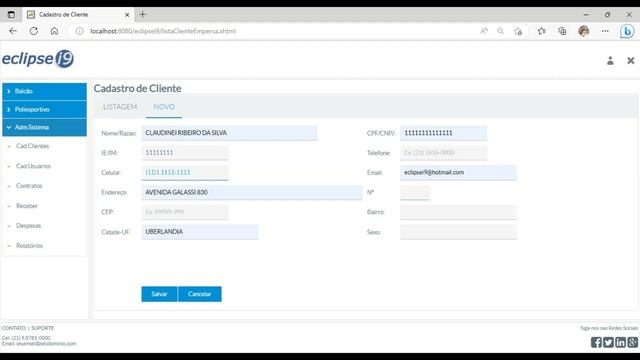The height and width of the screenshot is (360, 640).
Task: Click the Cidade-UF input field
Action: tap(200, 232)
